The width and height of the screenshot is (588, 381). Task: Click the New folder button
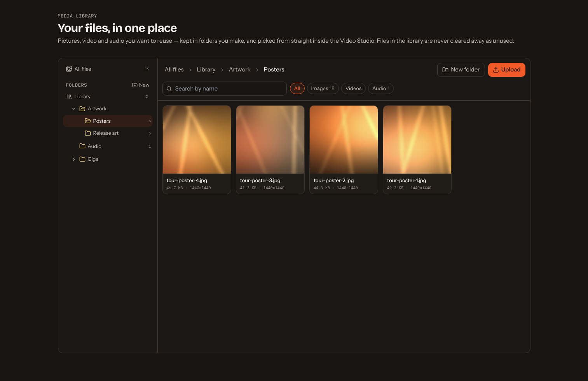pos(461,70)
